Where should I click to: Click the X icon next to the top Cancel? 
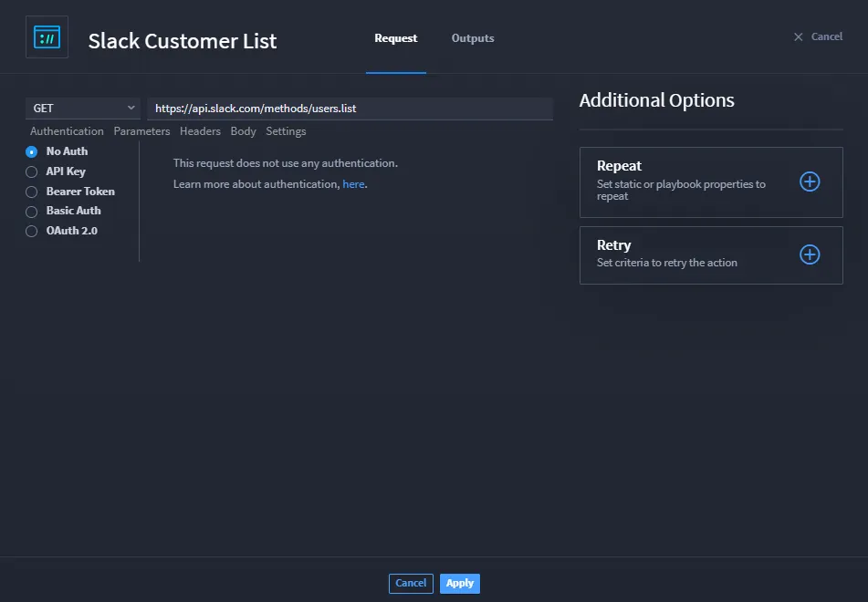(799, 37)
